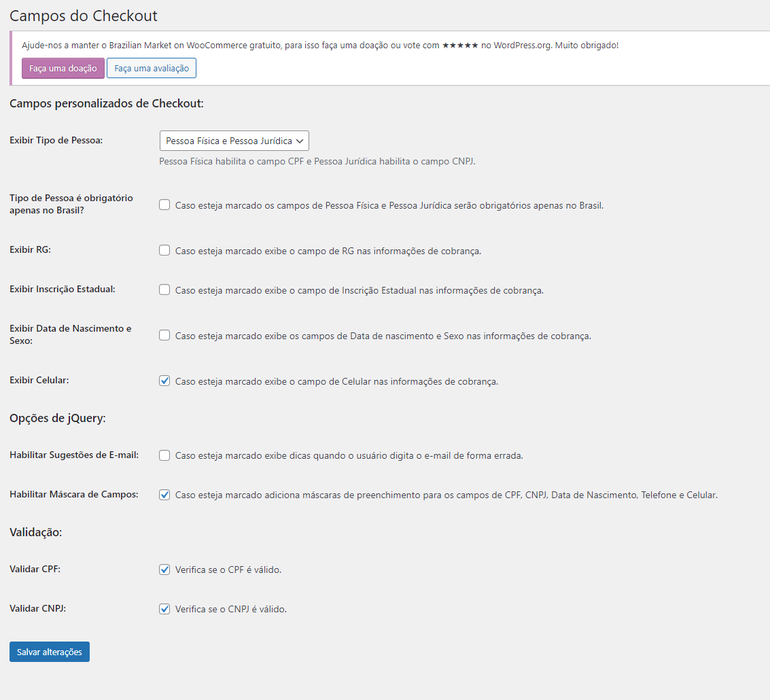Enable the Exibir RG checkbox
The height and width of the screenshot is (700, 770).
(x=164, y=249)
